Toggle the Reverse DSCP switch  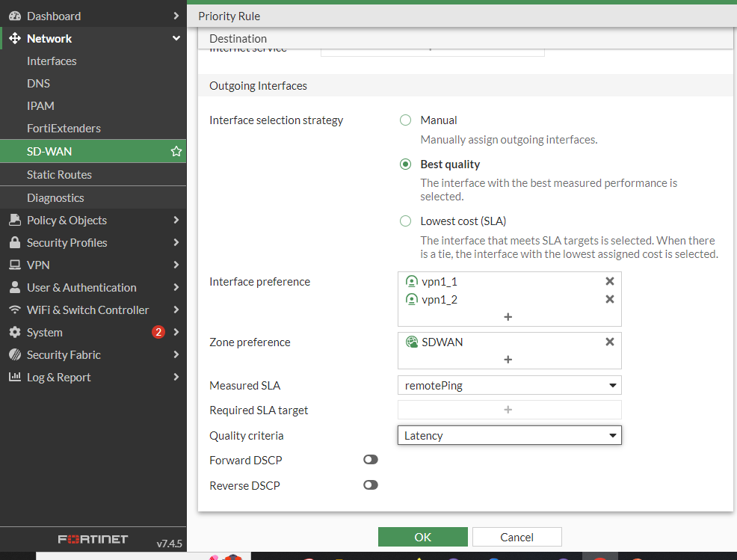pos(371,485)
